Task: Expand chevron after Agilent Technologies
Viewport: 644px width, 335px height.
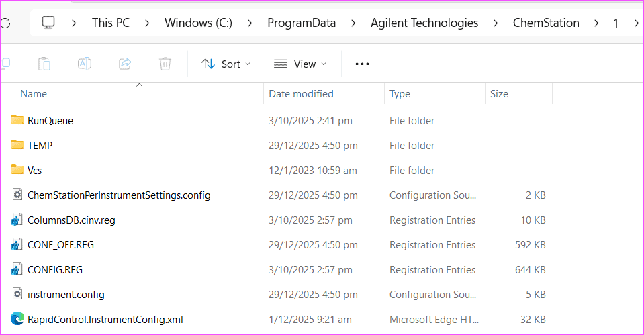Action: pos(496,23)
